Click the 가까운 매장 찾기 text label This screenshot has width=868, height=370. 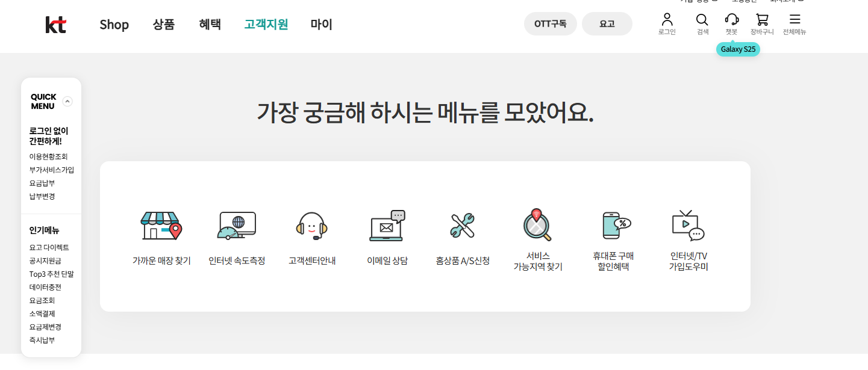(x=161, y=261)
